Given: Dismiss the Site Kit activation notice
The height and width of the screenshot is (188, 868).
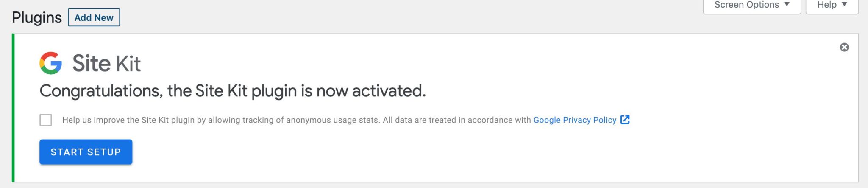Looking at the screenshot, I should (x=844, y=47).
